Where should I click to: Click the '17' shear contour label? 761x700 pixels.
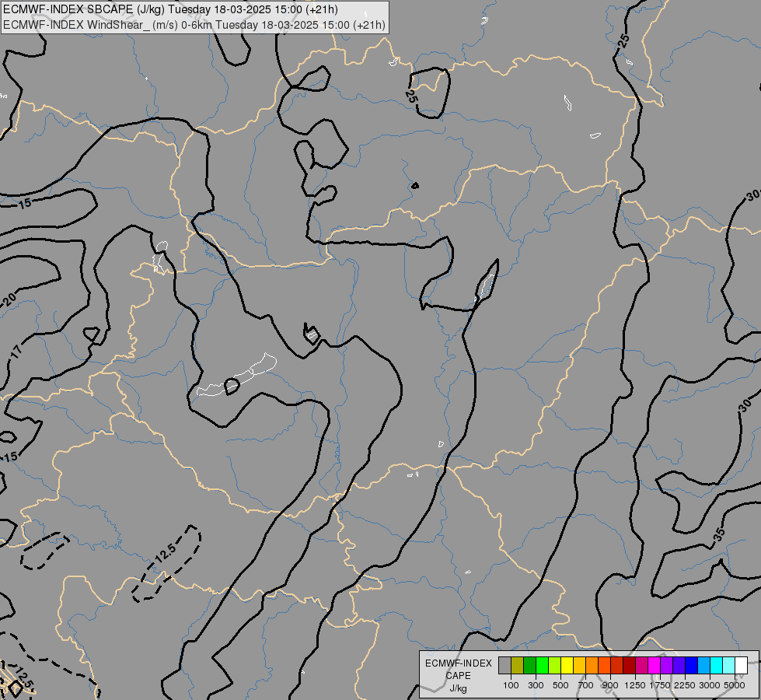[x=16, y=352]
